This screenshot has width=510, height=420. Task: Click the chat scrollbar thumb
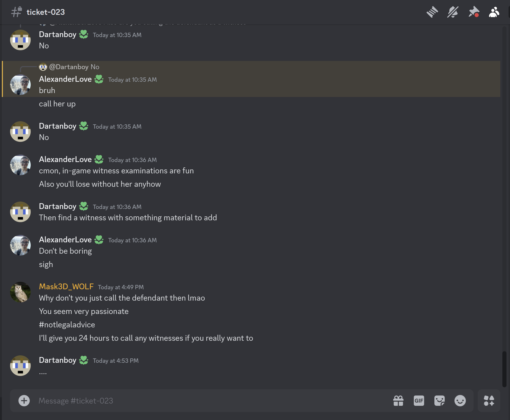click(504, 369)
